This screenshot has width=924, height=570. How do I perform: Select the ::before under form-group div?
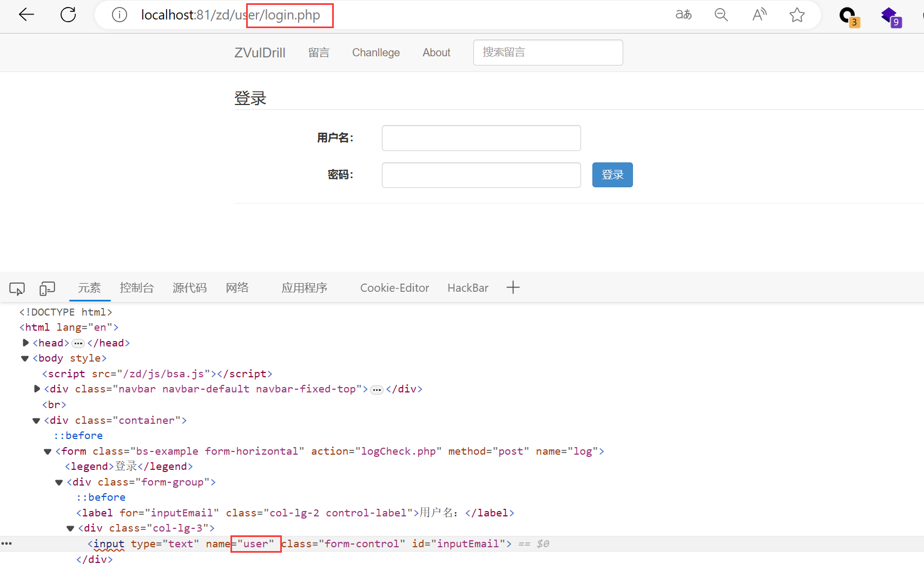click(101, 497)
